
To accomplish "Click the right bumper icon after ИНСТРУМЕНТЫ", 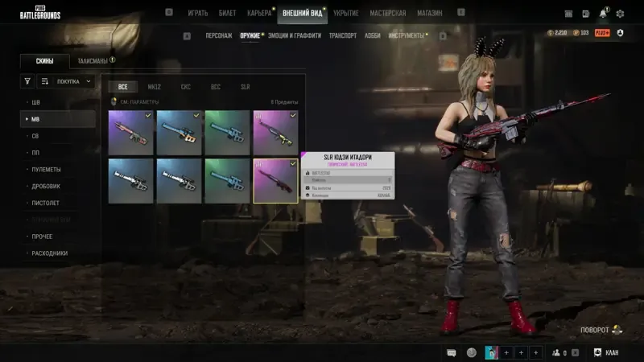I will [443, 36].
